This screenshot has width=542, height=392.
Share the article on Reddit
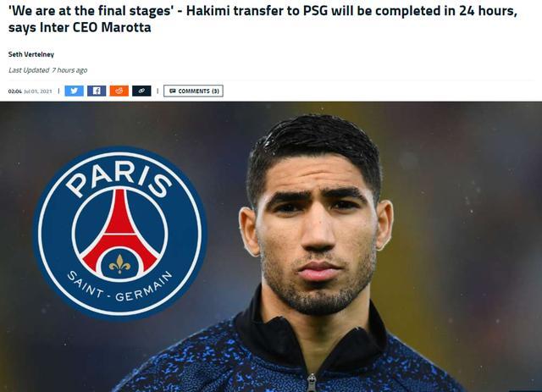click(119, 91)
